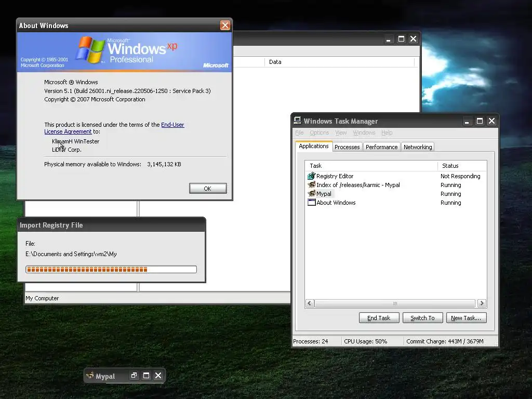Click the left scroll arrow in task list

[x=310, y=303]
